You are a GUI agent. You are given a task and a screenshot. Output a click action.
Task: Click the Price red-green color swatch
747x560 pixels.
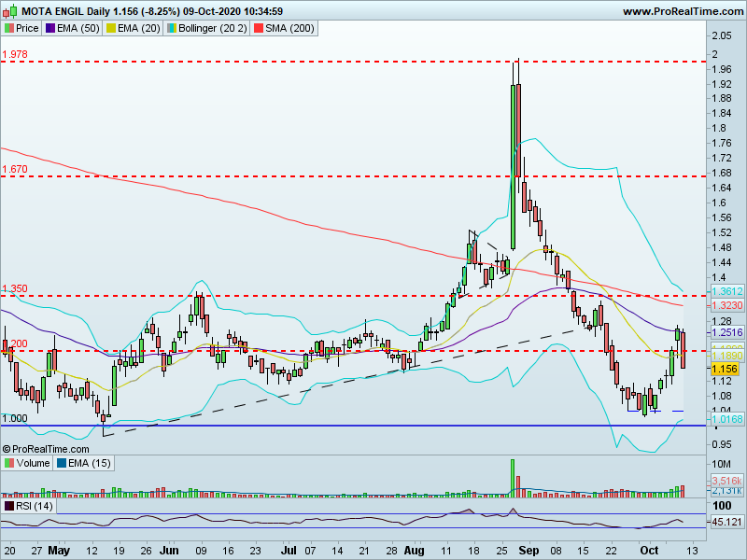pyautogui.click(x=8, y=28)
